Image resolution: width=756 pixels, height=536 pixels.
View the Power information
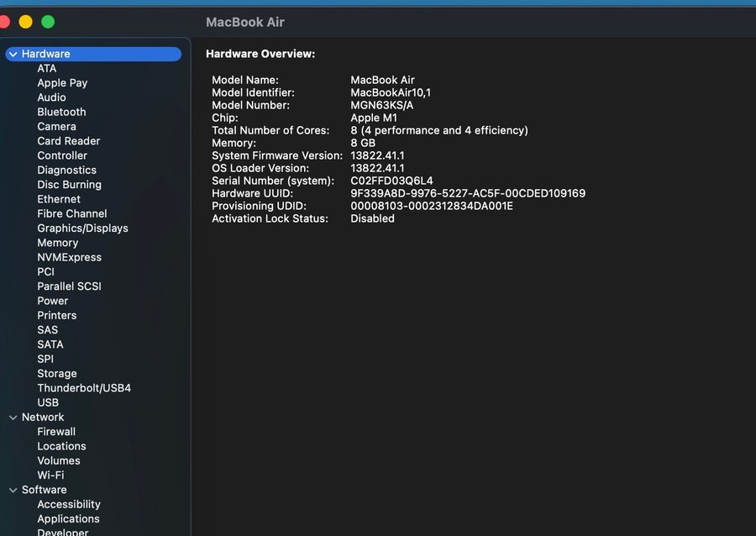coord(53,301)
